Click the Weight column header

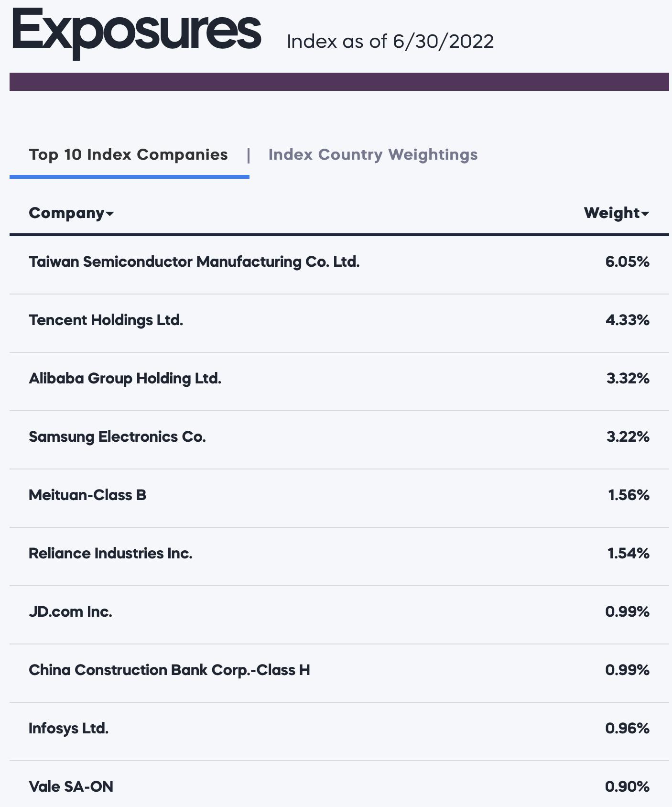tap(617, 213)
